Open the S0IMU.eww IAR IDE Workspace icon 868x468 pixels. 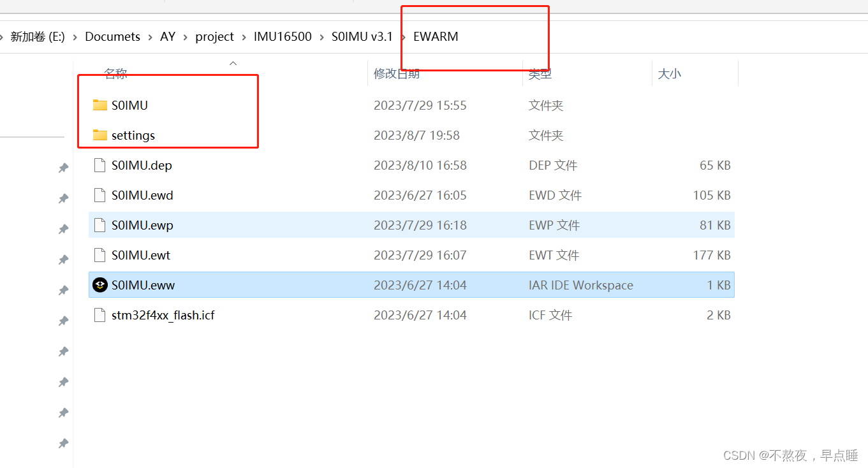[100, 284]
